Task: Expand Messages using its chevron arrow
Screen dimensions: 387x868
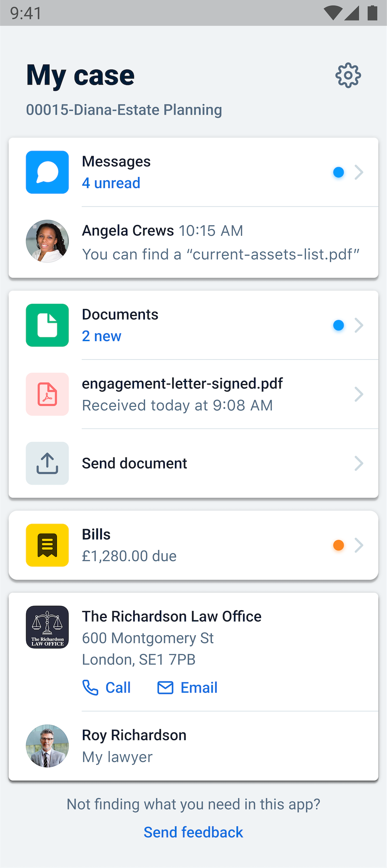Action: [359, 172]
